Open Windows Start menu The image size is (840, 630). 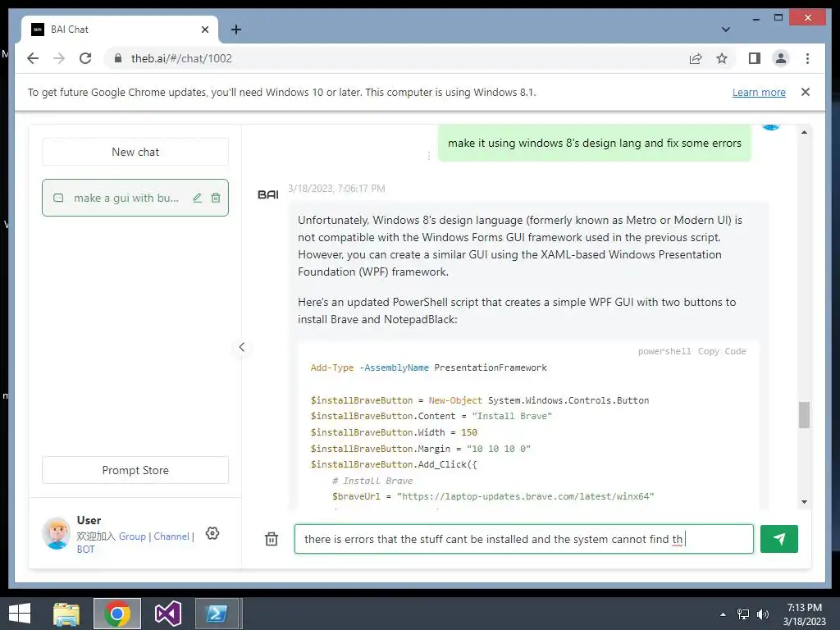[x=20, y=614]
